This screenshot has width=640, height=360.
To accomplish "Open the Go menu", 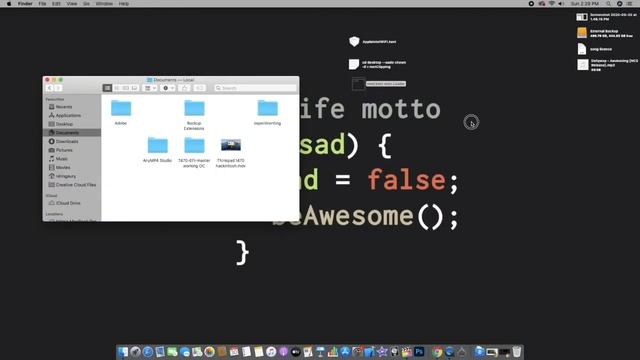I will [86, 4].
